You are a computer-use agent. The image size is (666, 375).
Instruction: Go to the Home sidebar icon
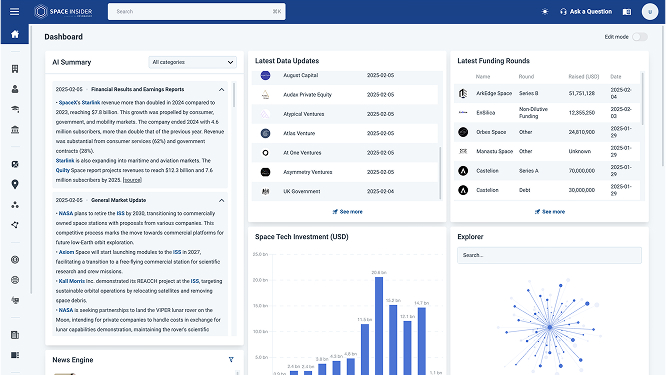coord(15,34)
